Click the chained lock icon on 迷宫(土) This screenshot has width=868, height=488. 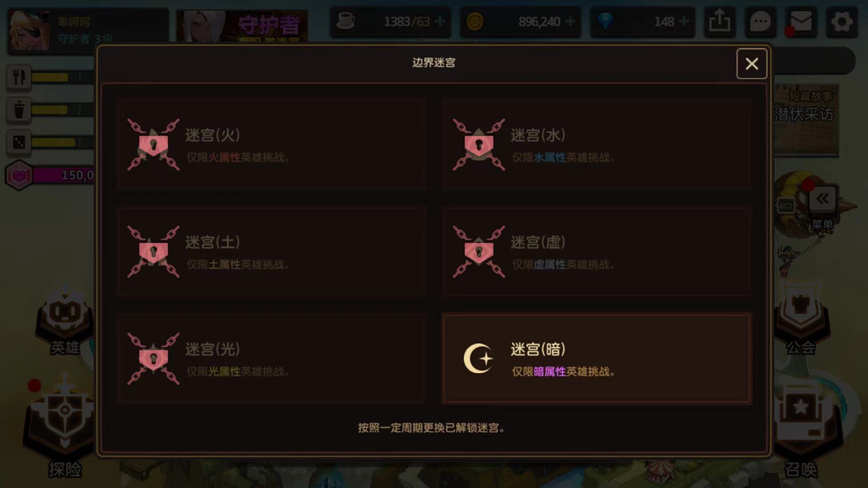153,252
